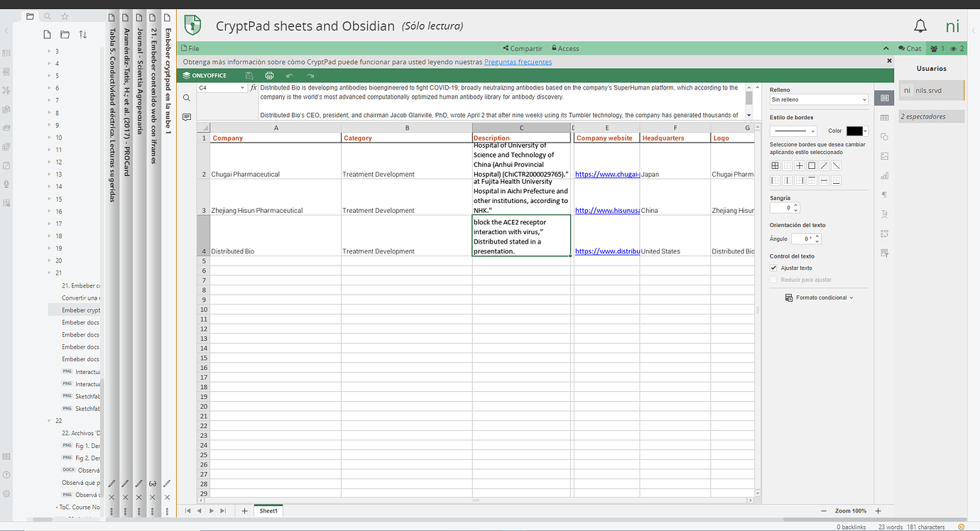Increase the Sangría indent stepper

795,205
